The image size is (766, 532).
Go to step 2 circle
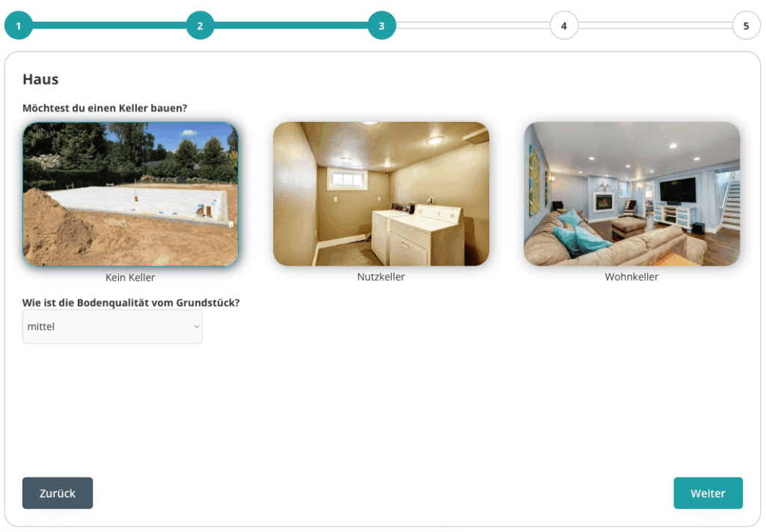200,25
